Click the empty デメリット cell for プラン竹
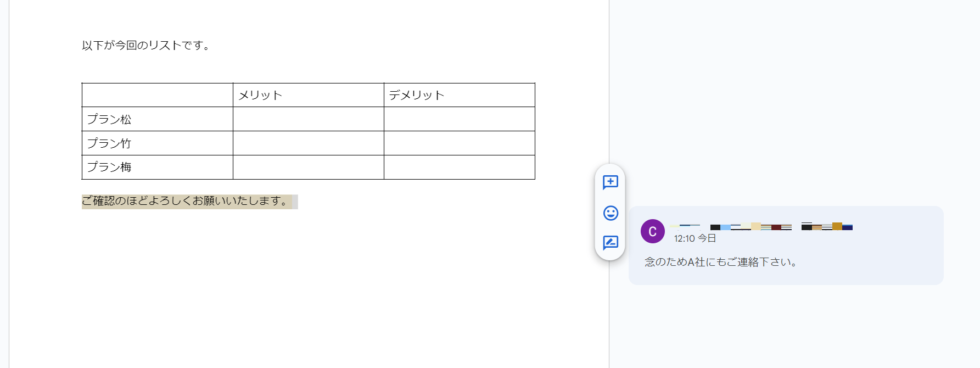Screen dimensions: 980x368 tap(459, 143)
